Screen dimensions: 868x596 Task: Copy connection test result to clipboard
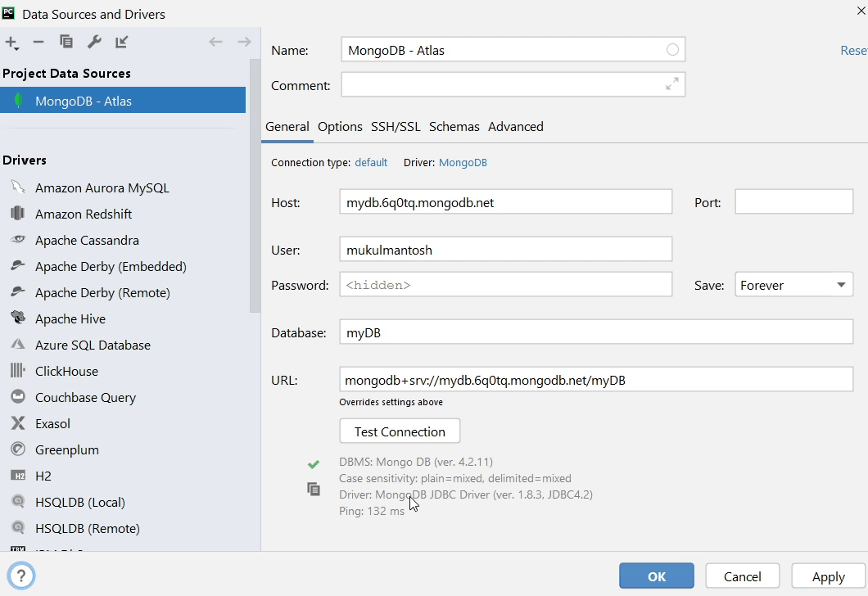[314, 489]
